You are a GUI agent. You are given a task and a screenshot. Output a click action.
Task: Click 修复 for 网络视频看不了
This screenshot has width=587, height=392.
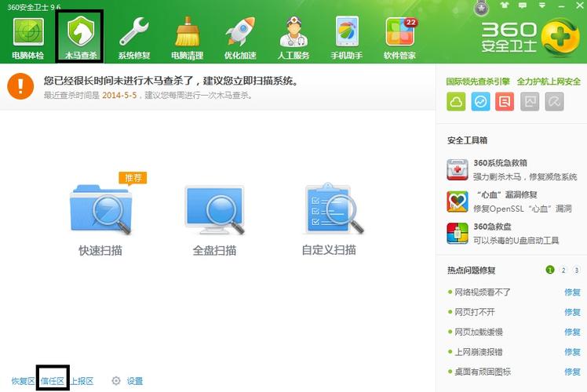click(x=572, y=292)
